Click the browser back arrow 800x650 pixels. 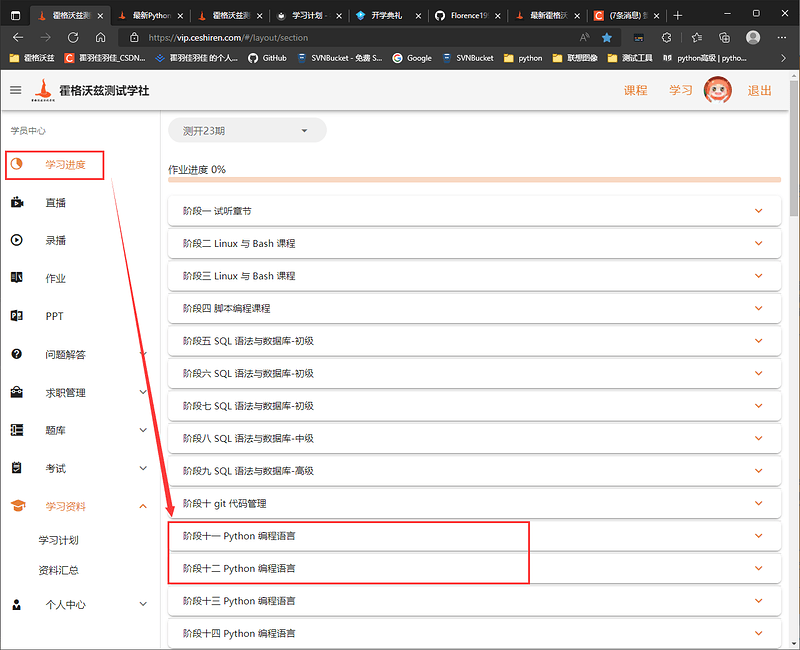click(18, 37)
